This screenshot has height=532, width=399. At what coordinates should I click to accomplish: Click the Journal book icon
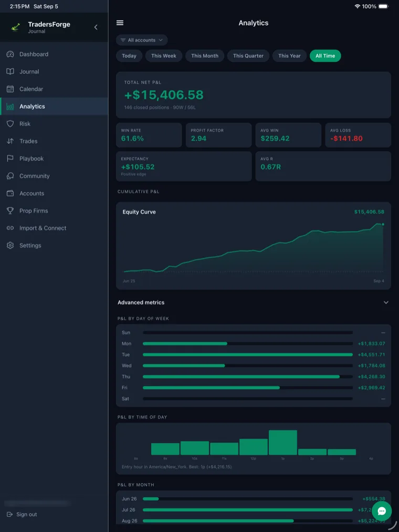point(10,71)
